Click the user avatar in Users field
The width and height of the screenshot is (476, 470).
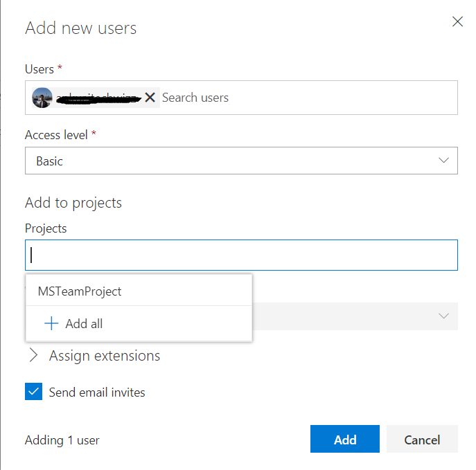pos(42,98)
